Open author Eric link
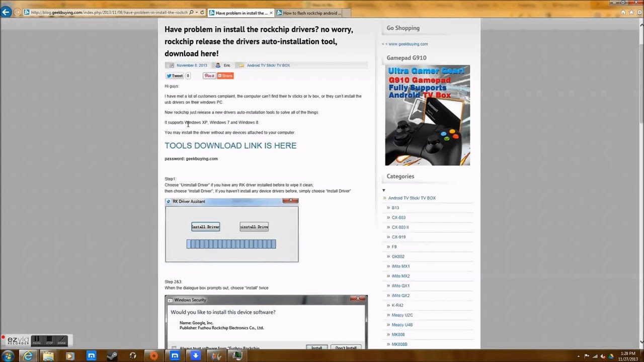644x362 pixels. click(227, 65)
